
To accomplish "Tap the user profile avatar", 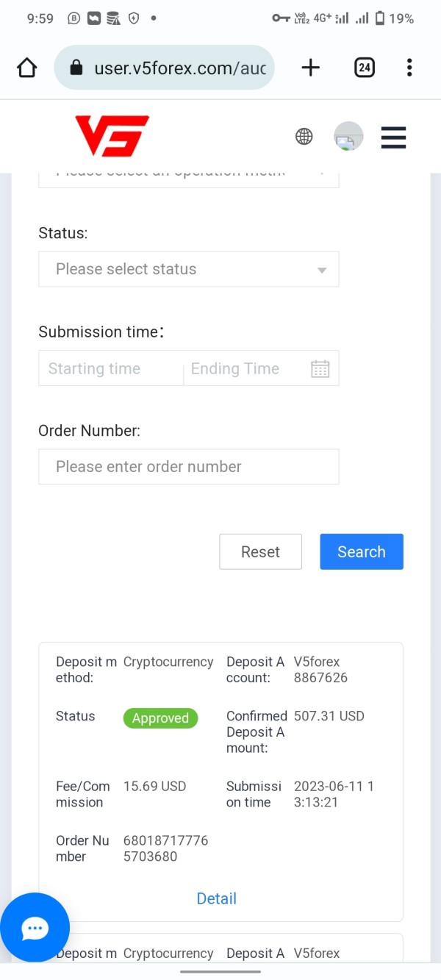I will tap(348, 136).
